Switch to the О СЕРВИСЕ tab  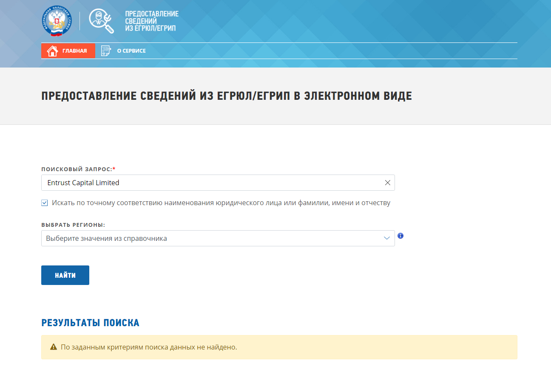coord(132,51)
